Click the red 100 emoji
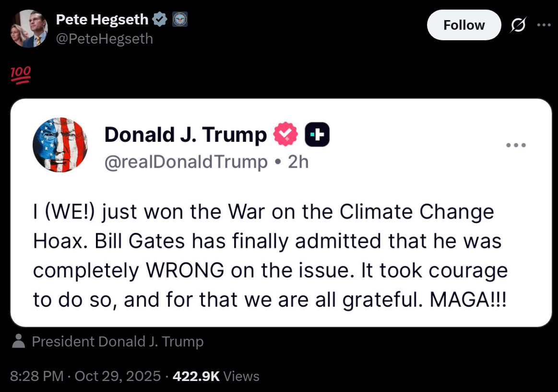The width and height of the screenshot is (558, 392). 20,75
